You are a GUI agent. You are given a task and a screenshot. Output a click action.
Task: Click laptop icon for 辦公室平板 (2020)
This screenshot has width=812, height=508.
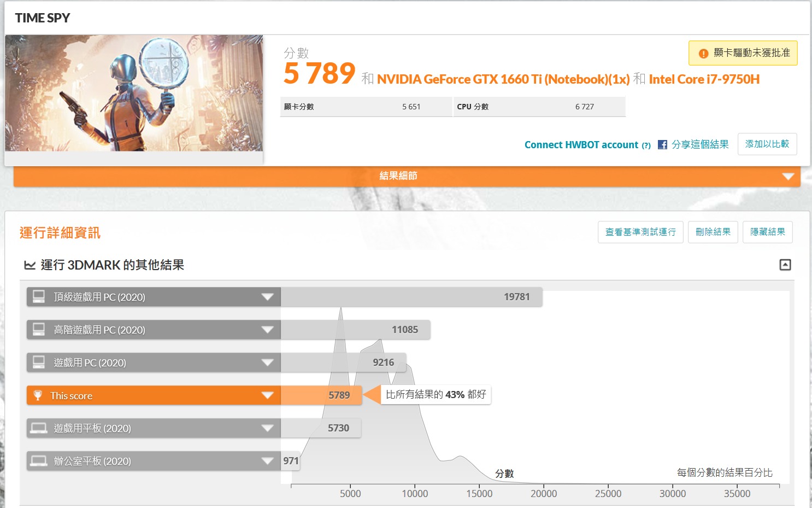[x=39, y=461]
